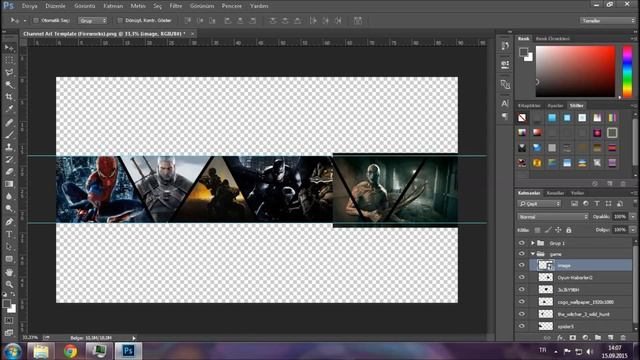Hide the game layer group
This screenshot has height=360, width=640.
[522, 254]
